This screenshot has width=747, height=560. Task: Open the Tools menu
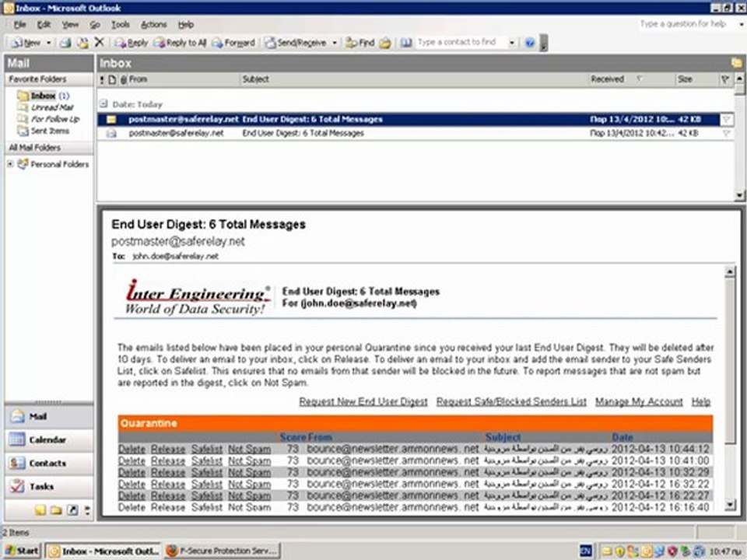(x=121, y=25)
